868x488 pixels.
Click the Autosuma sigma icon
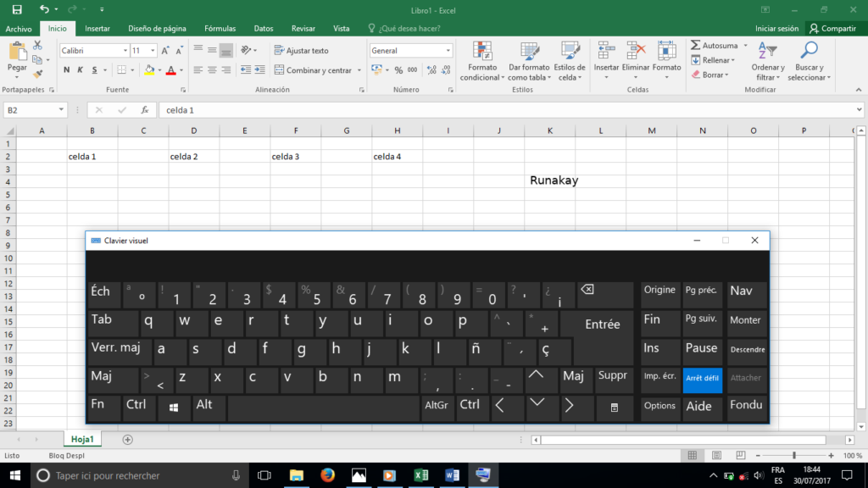pos(696,46)
